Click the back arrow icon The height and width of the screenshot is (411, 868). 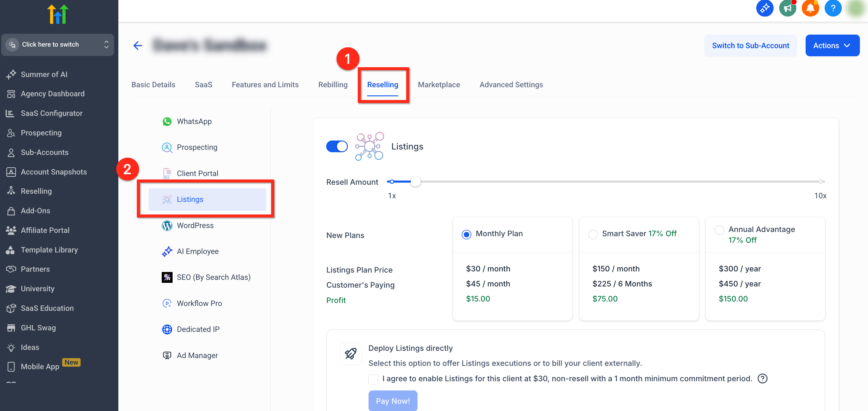point(137,45)
